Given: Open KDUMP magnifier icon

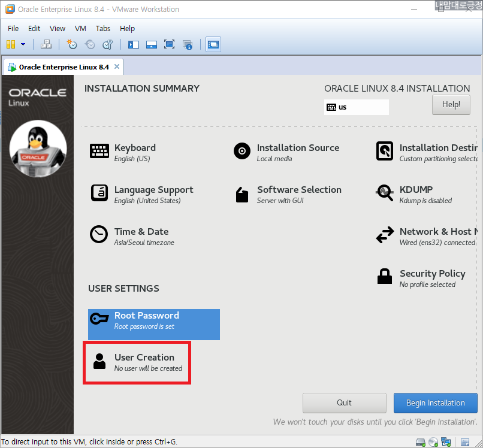Looking at the screenshot, I should click(385, 193).
